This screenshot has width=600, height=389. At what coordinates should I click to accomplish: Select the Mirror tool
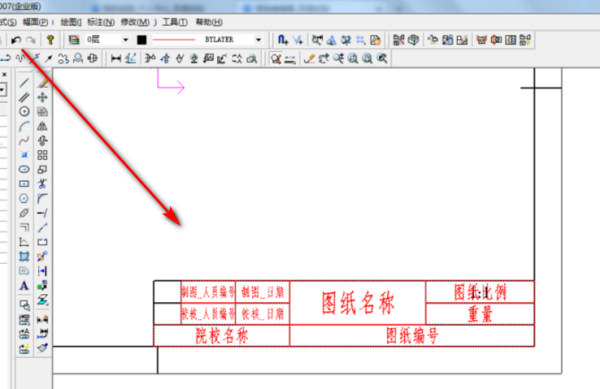[x=42, y=126]
